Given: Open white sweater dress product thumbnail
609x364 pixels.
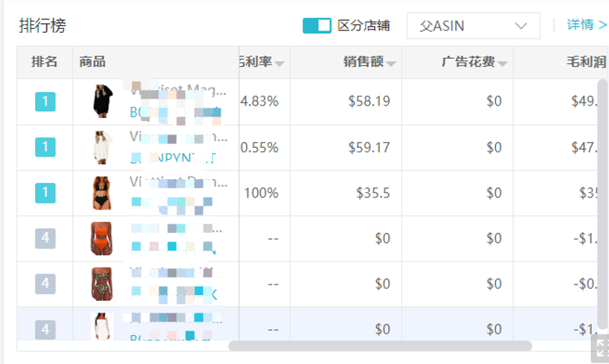Looking at the screenshot, I should pyautogui.click(x=103, y=147).
